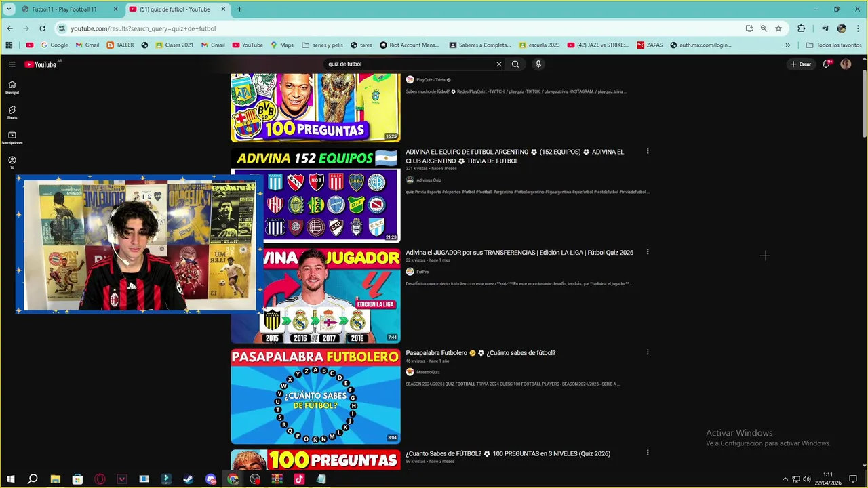Click the install app icon in address bar
This screenshot has width=868, height=488.
point(749,28)
